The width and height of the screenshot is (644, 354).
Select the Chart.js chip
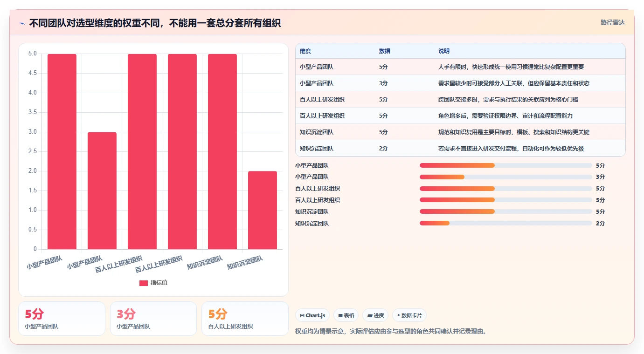[x=312, y=315]
